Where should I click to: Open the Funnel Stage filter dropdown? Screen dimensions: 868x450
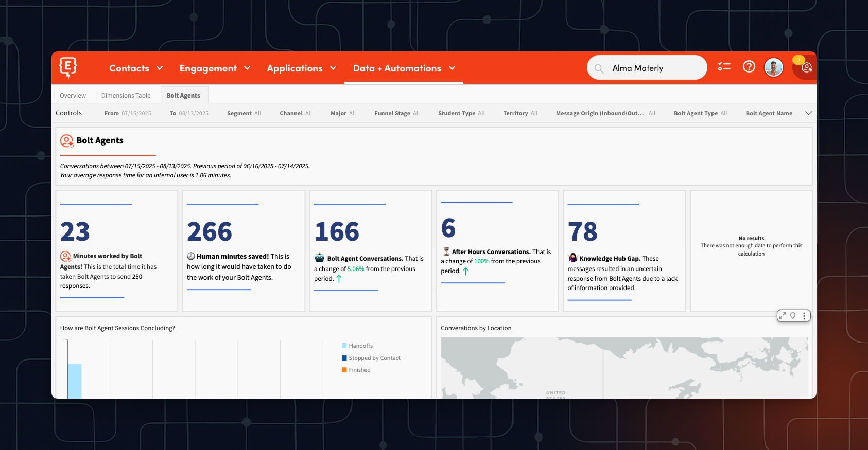click(397, 113)
